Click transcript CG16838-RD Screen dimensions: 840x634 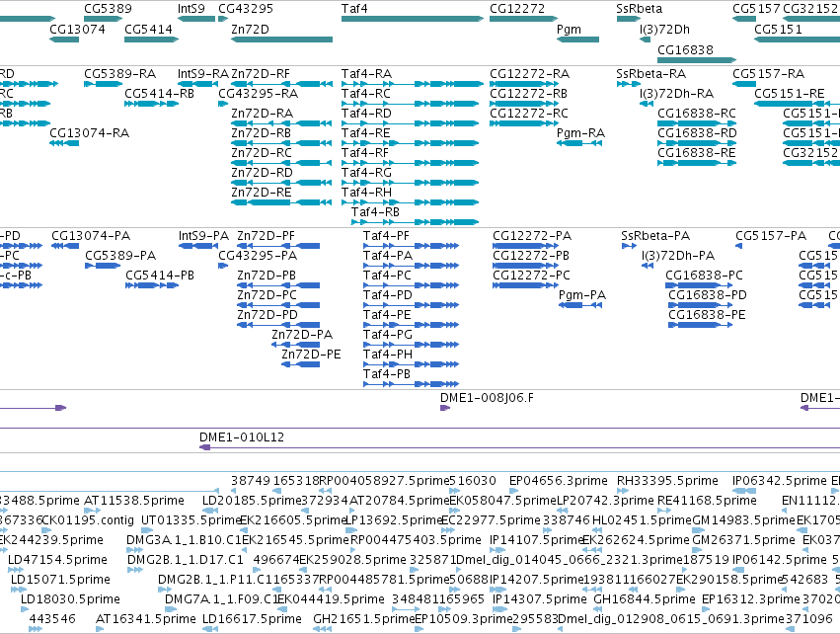[697, 143]
